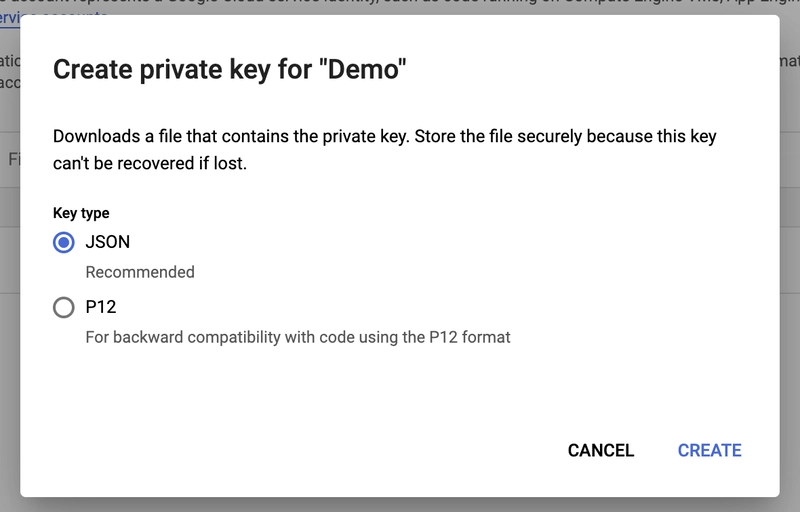Image resolution: width=800 pixels, height=512 pixels.
Task: Open the partially hidden service accounts link
Action: coord(60,18)
